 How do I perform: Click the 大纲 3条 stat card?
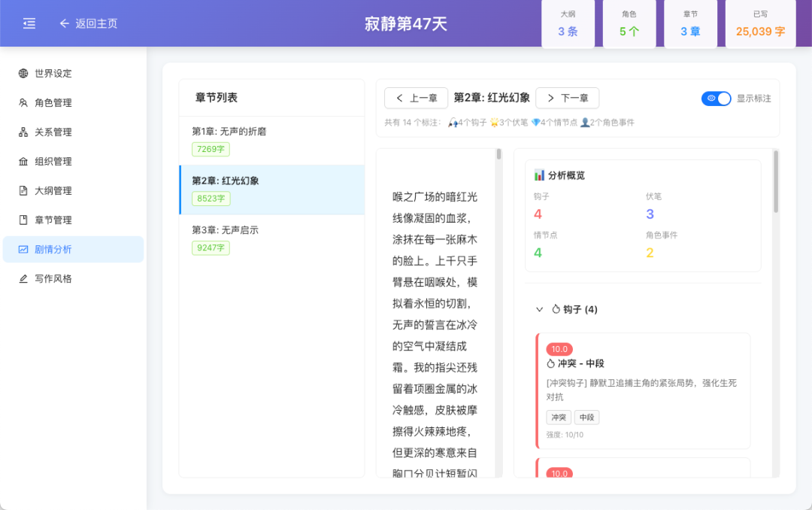tap(568, 23)
